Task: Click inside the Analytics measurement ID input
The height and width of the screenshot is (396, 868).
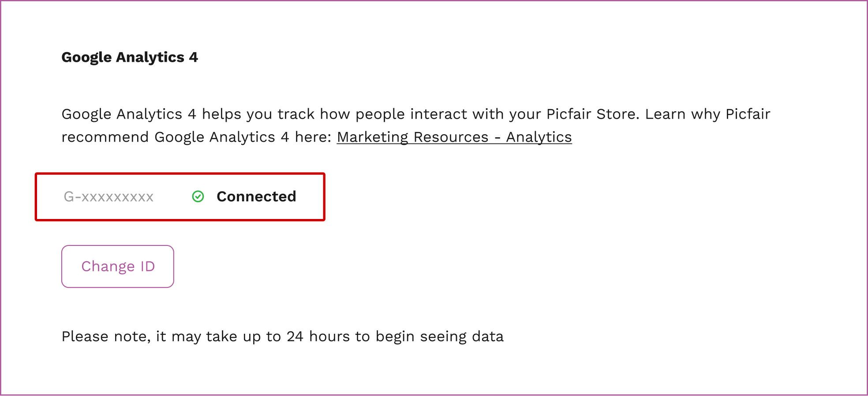Action: (x=109, y=197)
